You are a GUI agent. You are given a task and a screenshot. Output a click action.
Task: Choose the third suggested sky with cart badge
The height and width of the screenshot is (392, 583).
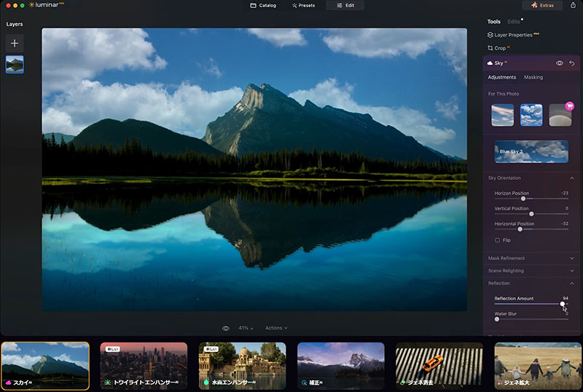coord(560,115)
